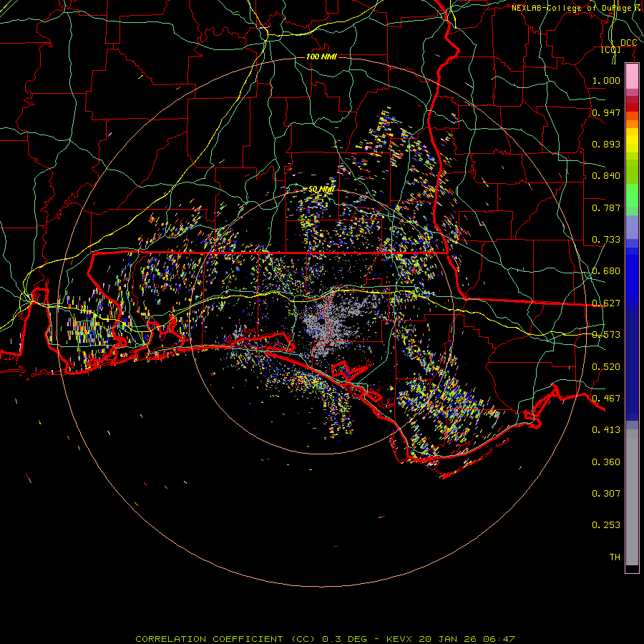
Task: Click the 0.680 color bar value
Action: point(606,271)
